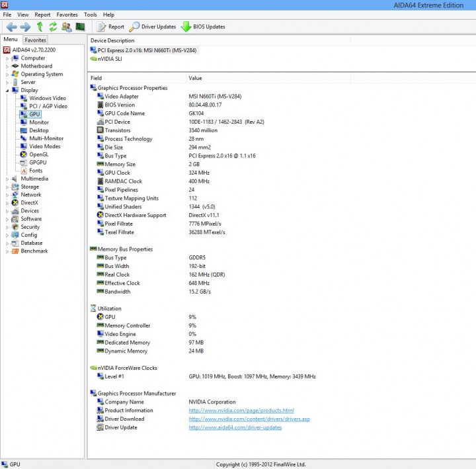476x469 pixels.
Task: Expand the Storage tree node
Action: [x=7, y=187]
